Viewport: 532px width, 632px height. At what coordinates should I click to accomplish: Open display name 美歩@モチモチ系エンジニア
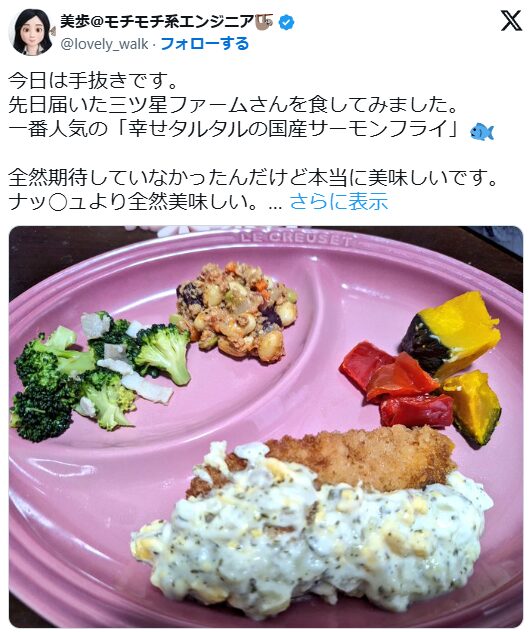click(x=157, y=21)
